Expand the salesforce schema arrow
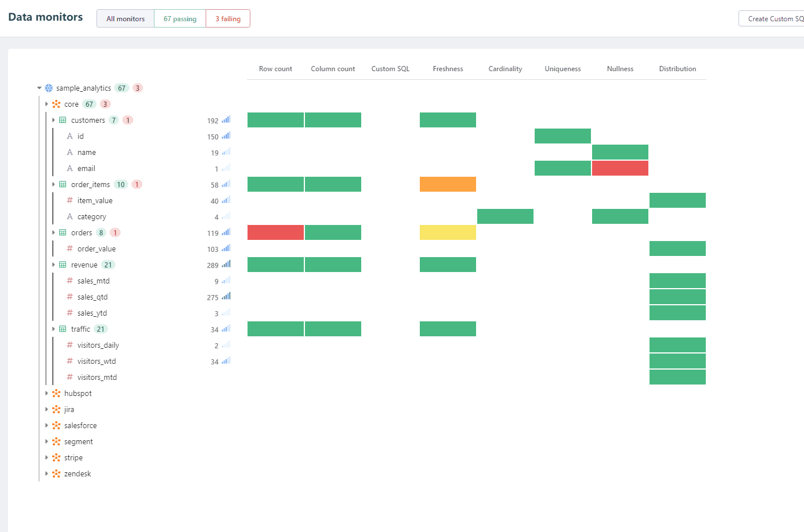Screen dimensions: 804x532 pyautogui.click(x=47, y=425)
